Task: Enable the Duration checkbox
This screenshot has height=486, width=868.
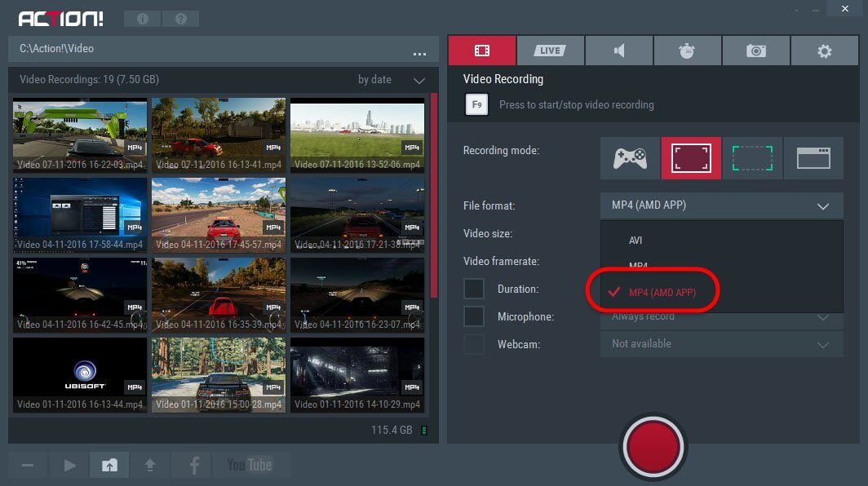Action: tap(475, 289)
